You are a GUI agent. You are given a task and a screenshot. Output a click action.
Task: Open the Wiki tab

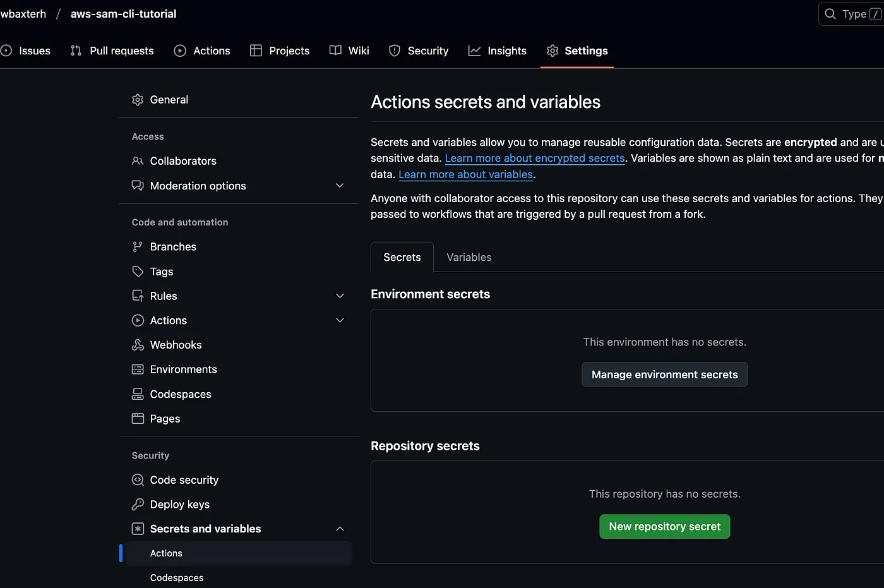point(349,51)
